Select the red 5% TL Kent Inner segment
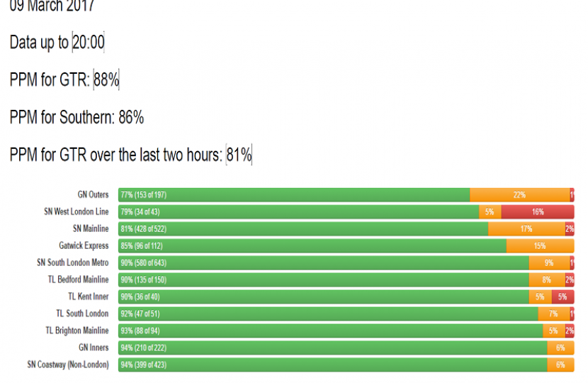 coord(561,296)
